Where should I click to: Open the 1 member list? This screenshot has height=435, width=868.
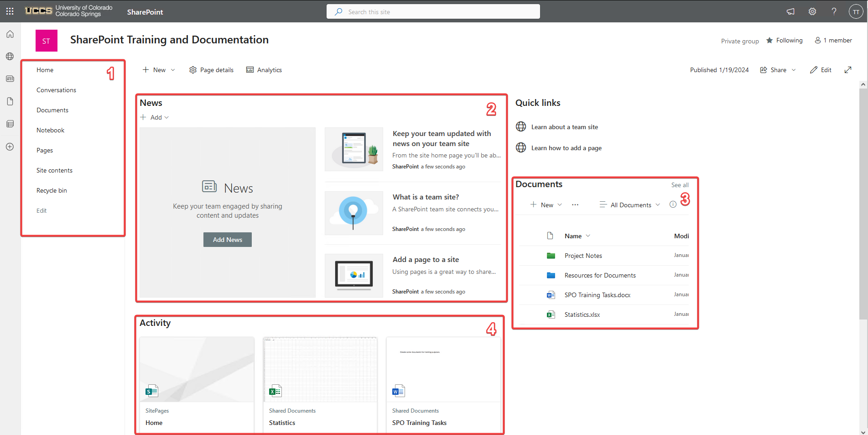pyautogui.click(x=833, y=40)
